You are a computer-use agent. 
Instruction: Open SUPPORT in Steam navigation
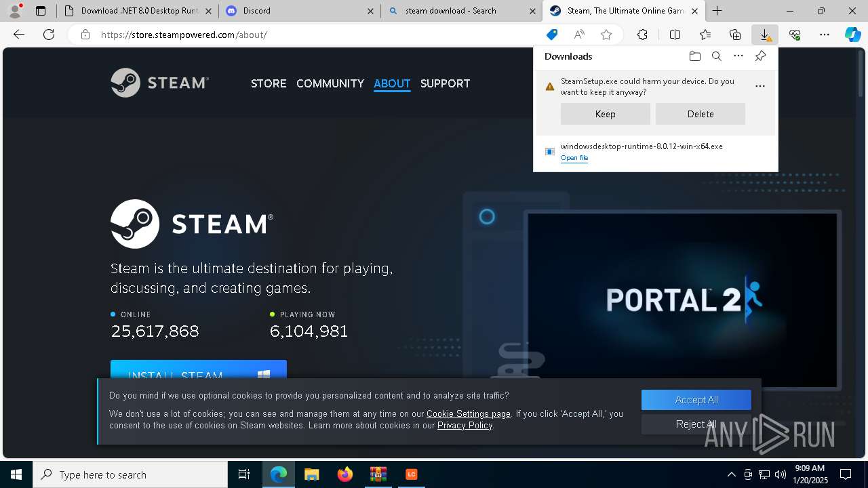pos(445,83)
